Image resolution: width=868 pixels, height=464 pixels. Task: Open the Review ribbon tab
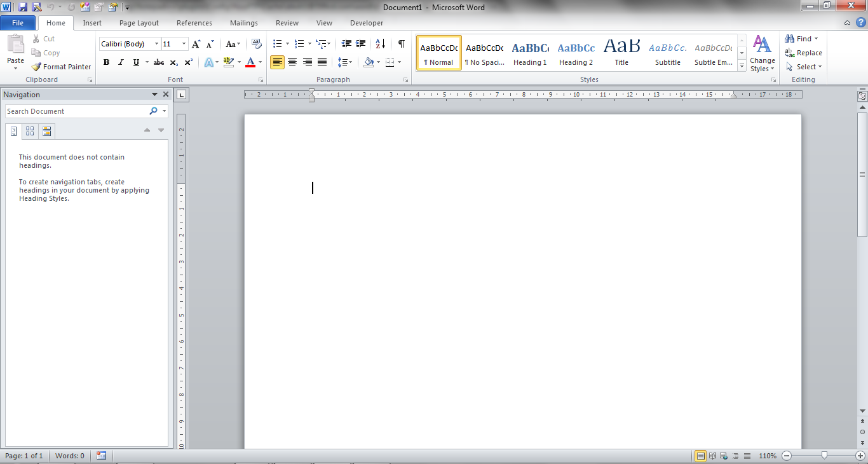[287, 23]
